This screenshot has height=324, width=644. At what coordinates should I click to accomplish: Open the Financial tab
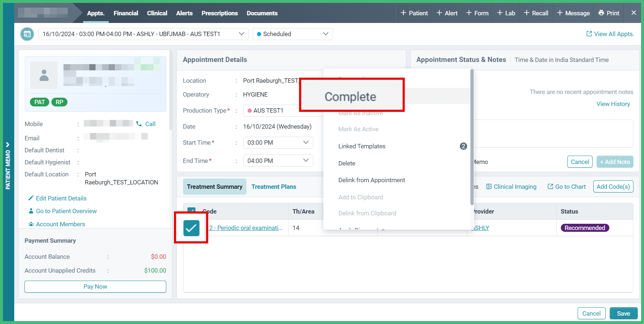(126, 13)
